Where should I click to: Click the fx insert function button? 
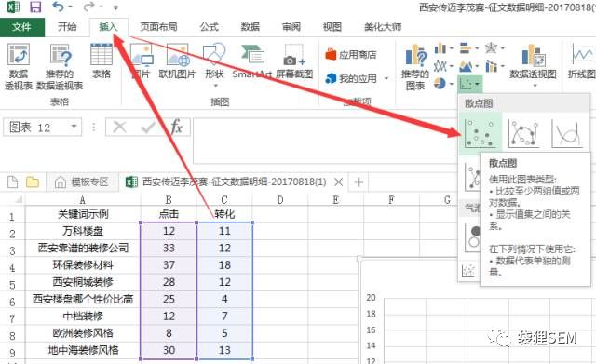click(176, 127)
